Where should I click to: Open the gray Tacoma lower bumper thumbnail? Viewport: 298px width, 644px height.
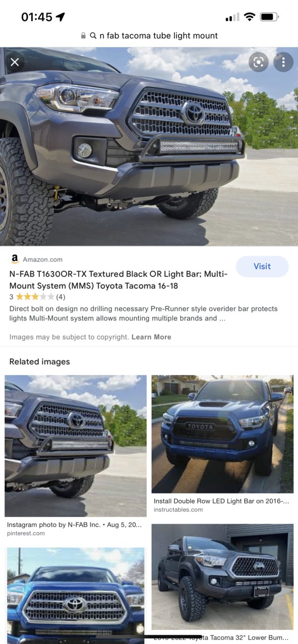[222, 577]
